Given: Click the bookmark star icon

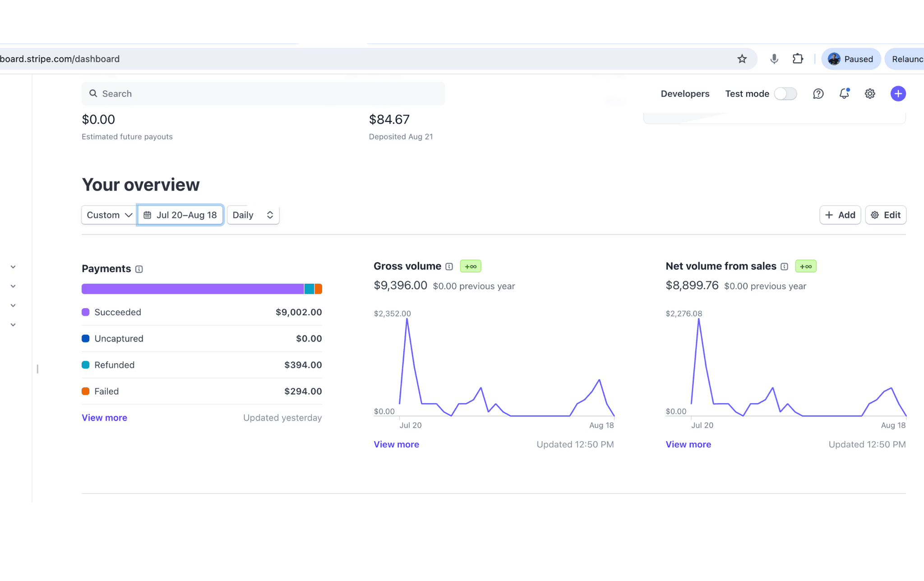Looking at the screenshot, I should click(x=742, y=59).
